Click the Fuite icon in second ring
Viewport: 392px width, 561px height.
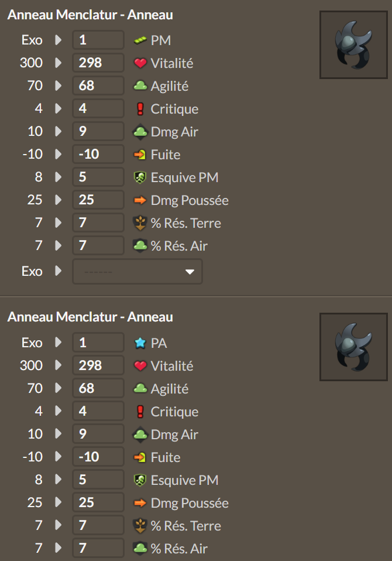click(140, 457)
